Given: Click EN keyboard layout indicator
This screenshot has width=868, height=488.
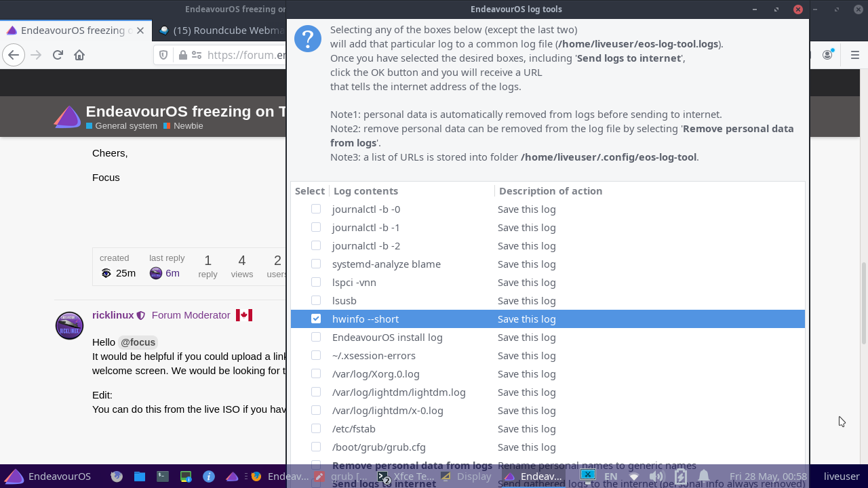Looking at the screenshot, I should (x=610, y=476).
